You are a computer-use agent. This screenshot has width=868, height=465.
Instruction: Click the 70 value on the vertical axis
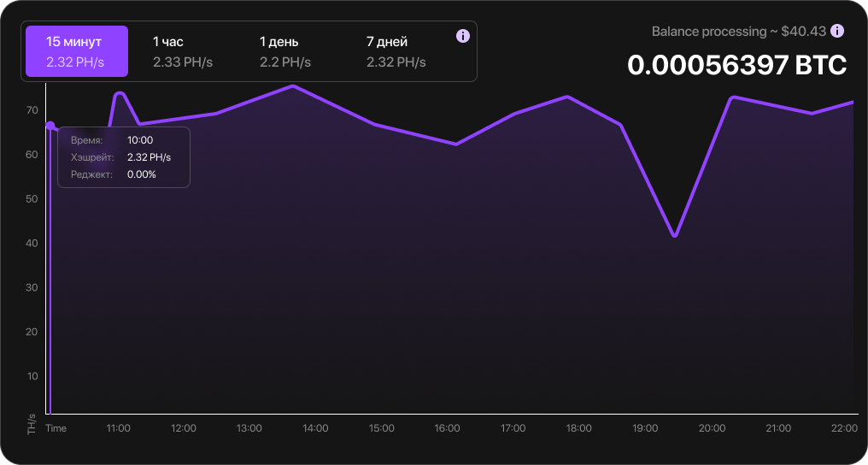(x=32, y=110)
